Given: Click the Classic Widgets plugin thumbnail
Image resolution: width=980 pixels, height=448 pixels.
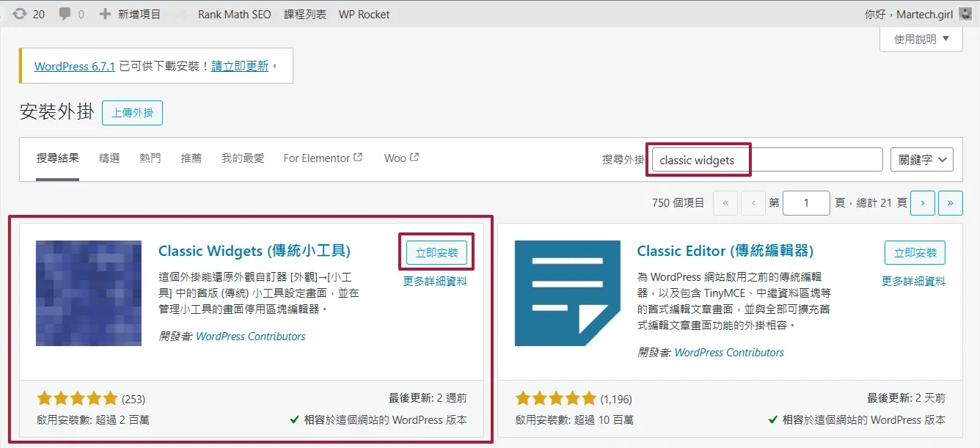Looking at the screenshot, I should [89, 293].
